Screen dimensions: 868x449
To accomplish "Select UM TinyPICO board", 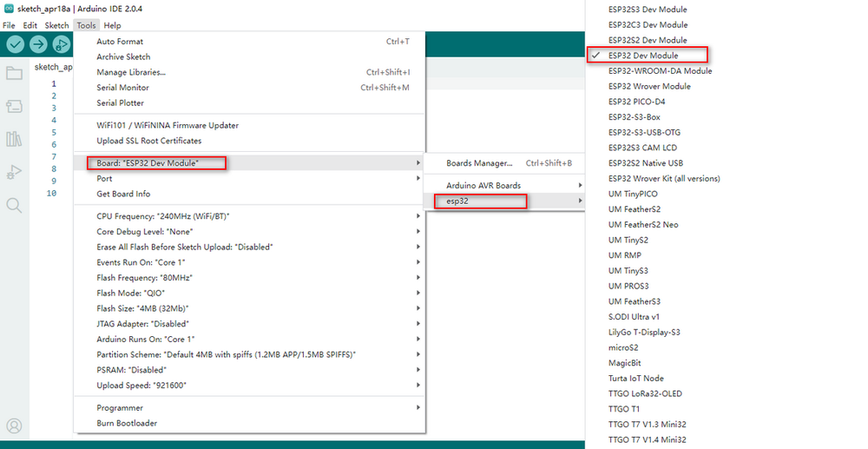I will point(633,194).
